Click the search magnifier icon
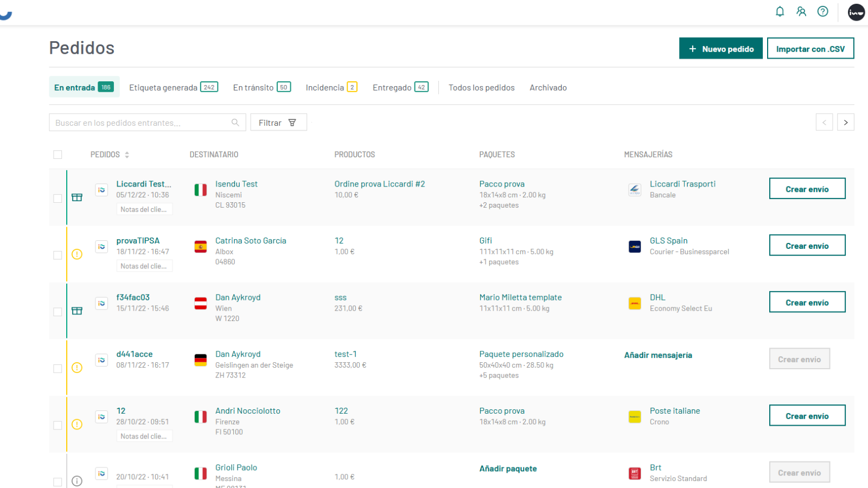The width and height of the screenshot is (868, 488). (x=235, y=123)
